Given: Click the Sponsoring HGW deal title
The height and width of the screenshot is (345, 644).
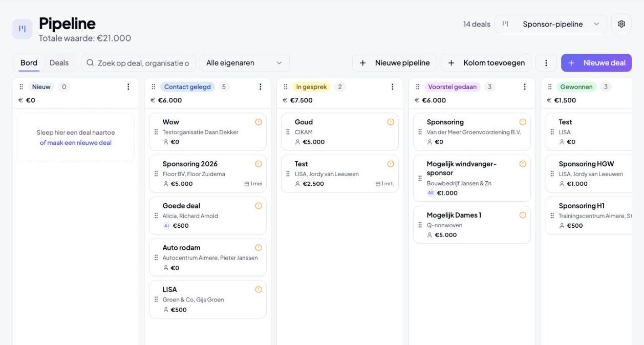Looking at the screenshot, I should (586, 164).
